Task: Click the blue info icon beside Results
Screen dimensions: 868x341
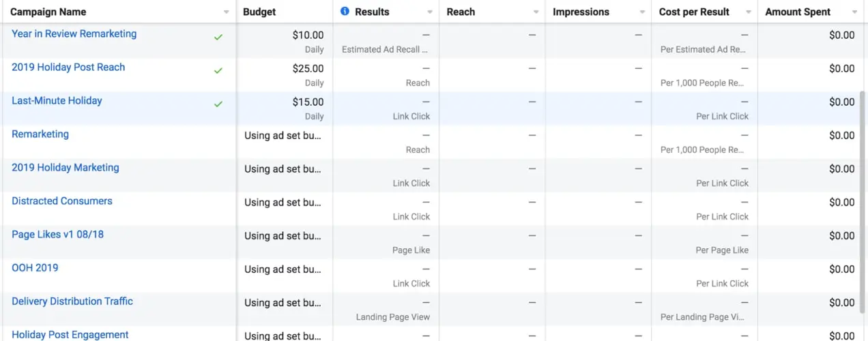Action: pos(345,12)
